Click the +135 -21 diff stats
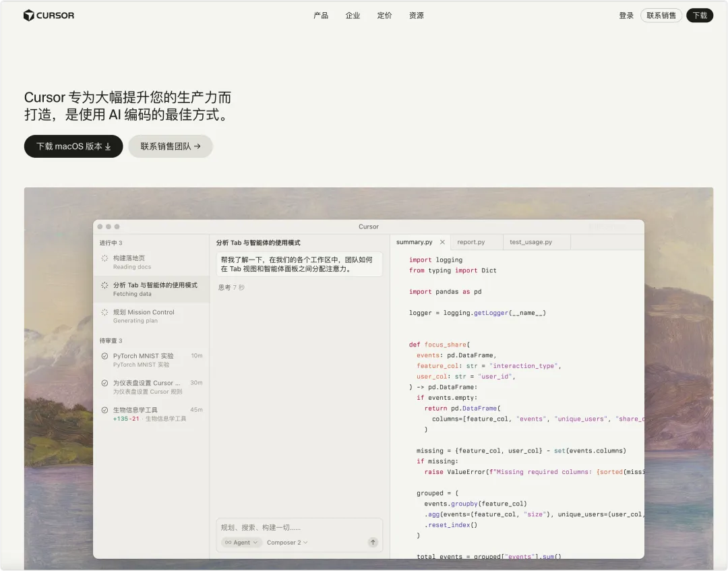The width and height of the screenshot is (728, 571). [126, 419]
